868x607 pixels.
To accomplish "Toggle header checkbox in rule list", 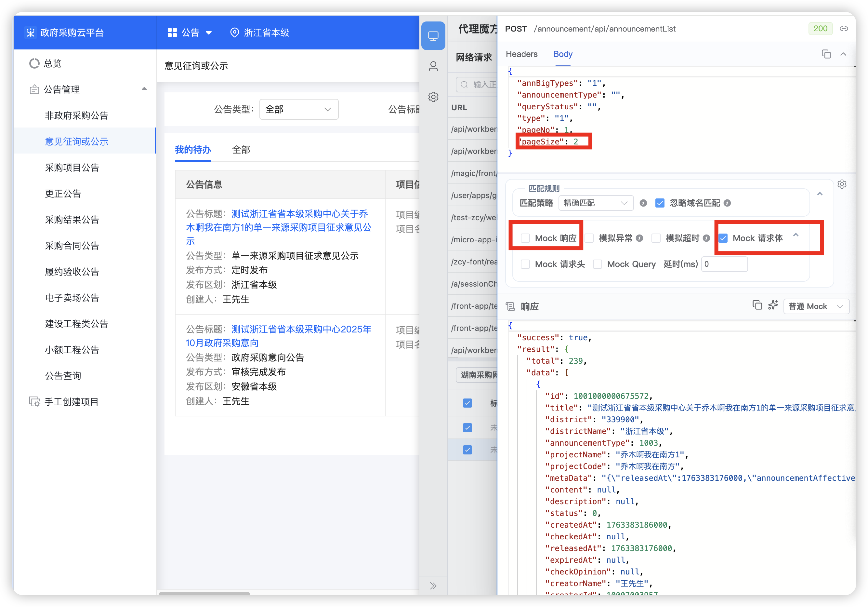I will click(467, 403).
